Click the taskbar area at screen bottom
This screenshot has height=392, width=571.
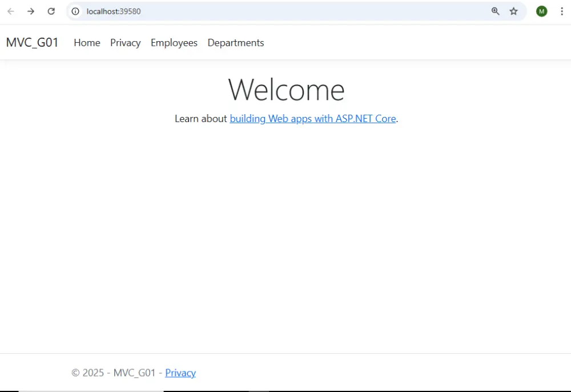click(285, 390)
